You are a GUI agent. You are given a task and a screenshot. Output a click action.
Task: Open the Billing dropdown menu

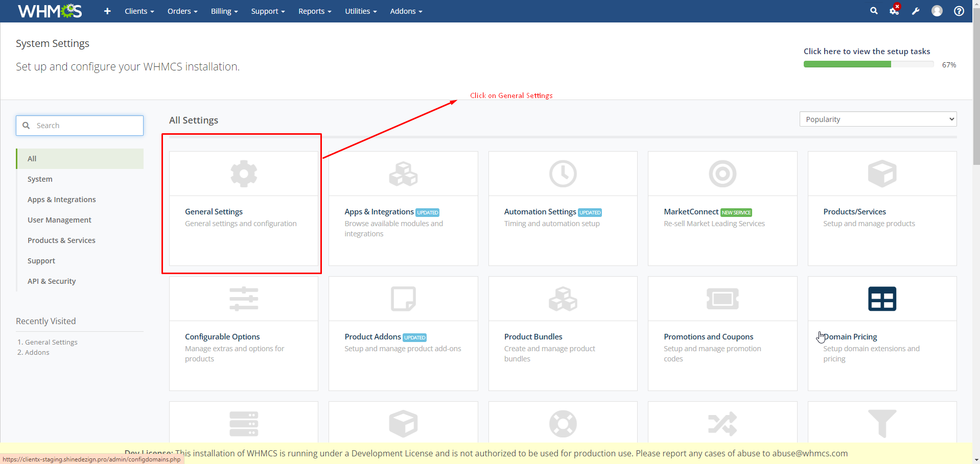224,11
